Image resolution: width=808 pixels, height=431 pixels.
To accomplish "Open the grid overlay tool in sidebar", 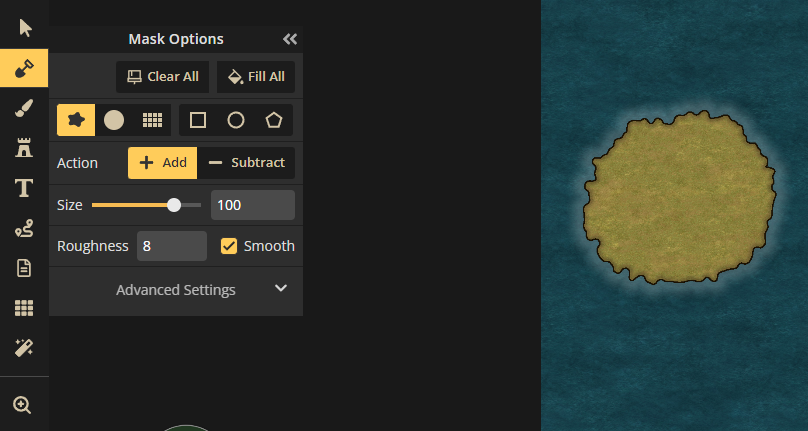I will pyautogui.click(x=24, y=308).
